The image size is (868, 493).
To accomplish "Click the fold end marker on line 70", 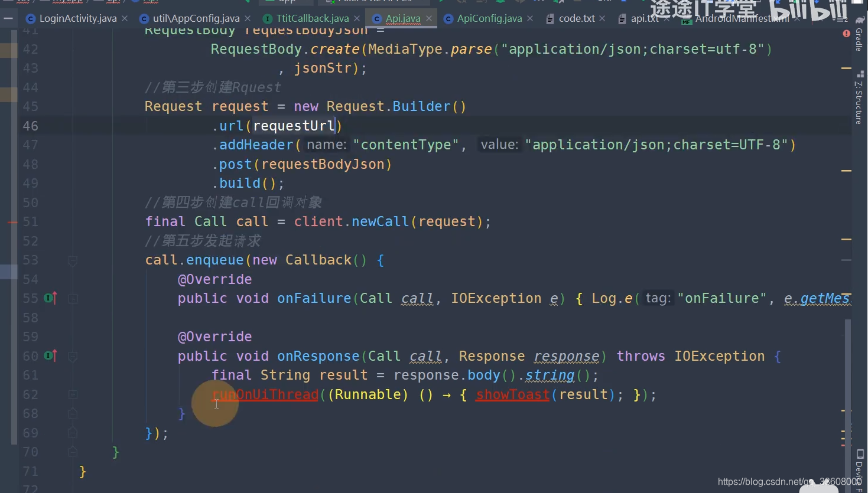I will [73, 452].
